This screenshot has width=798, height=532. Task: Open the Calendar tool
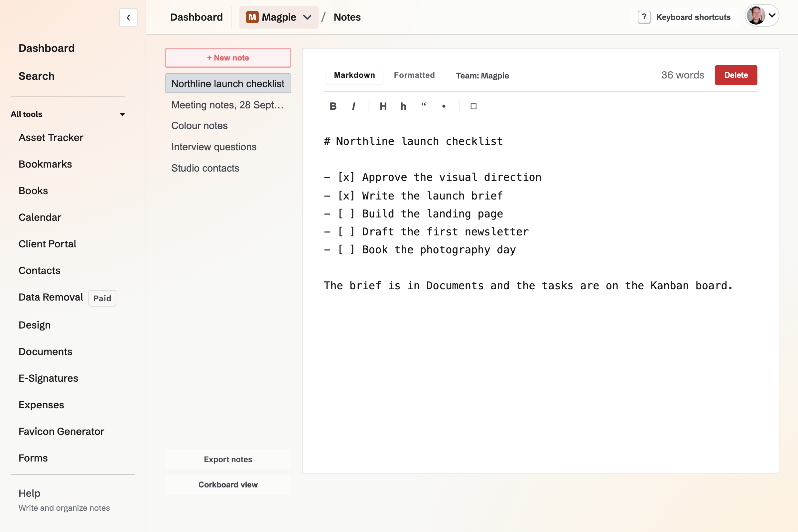[40, 217]
